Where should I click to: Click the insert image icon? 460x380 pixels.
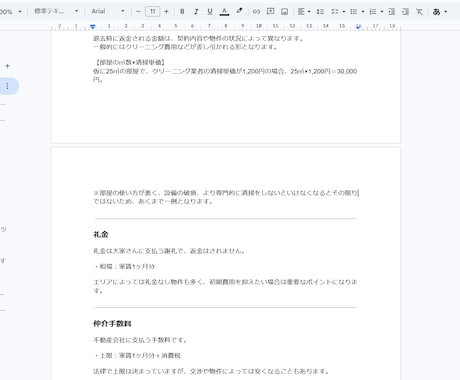click(x=284, y=12)
